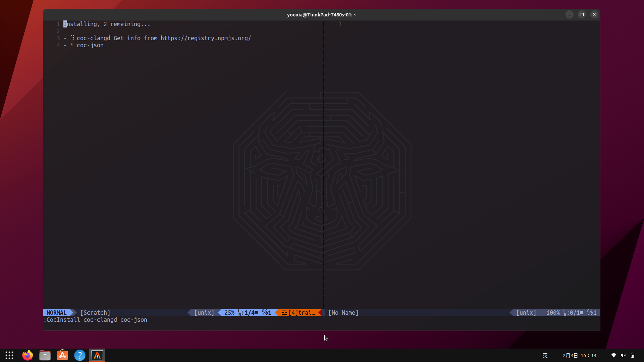Open the Files manager icon
The height and width of the screenshot is (362, 644).
(x=45, y=355)
